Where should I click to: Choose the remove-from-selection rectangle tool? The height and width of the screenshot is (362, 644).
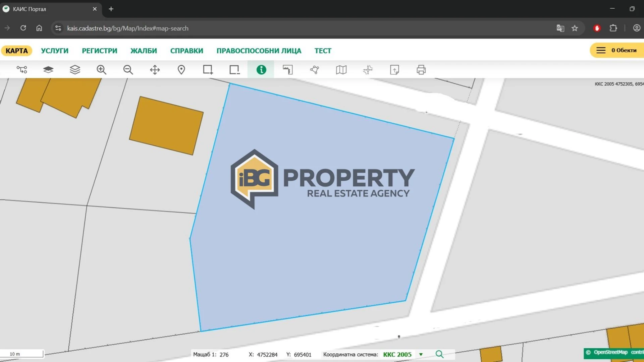coord(234,70)
